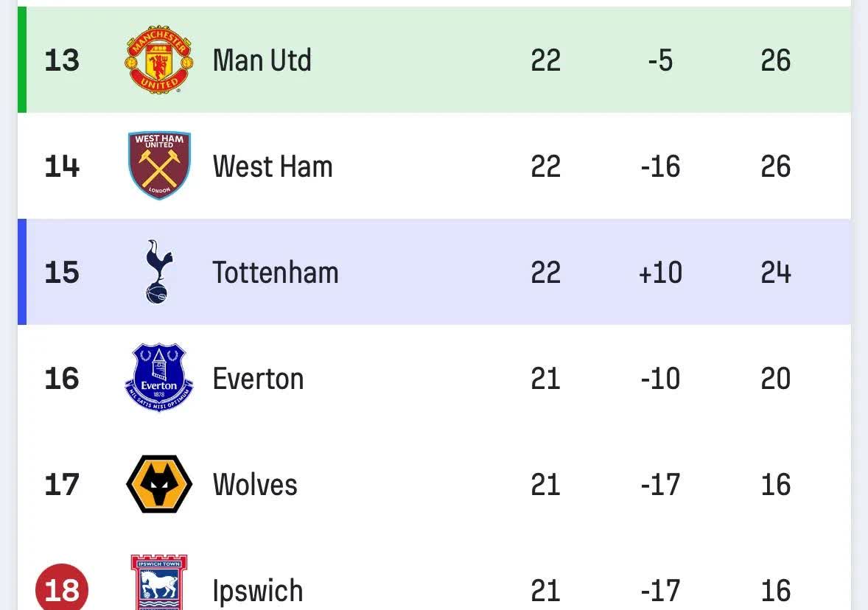
Task: Open the Man Utd team link
Action: point(262,60)
